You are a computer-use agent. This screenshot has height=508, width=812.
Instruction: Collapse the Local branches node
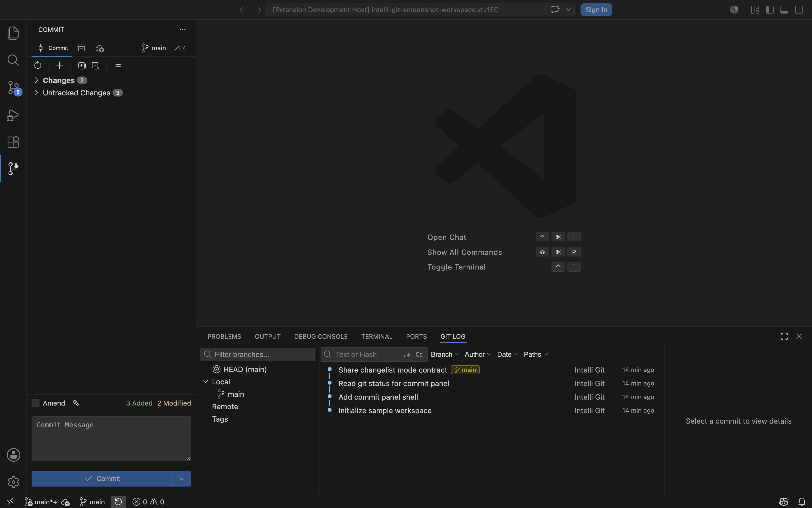click(205, 382)
